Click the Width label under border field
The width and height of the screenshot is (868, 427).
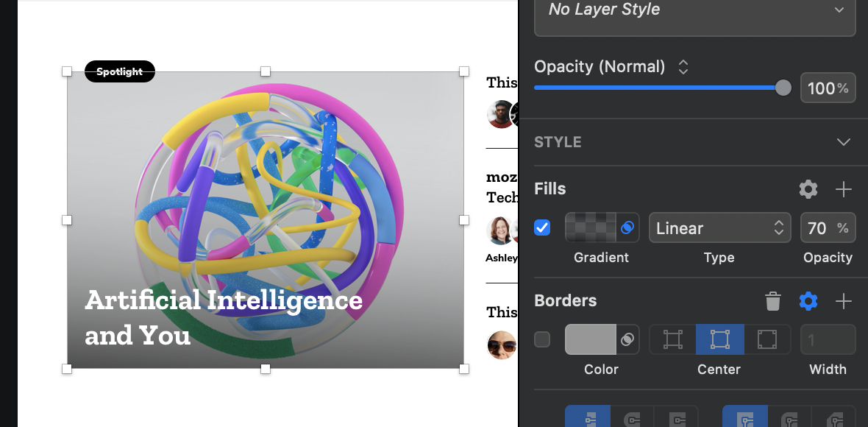point(828,370)
